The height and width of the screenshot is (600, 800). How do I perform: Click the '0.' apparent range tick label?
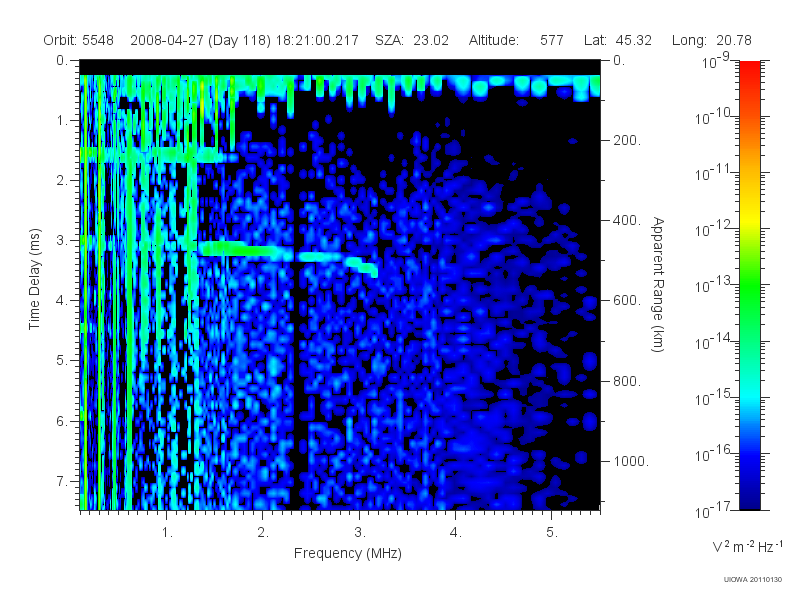(x=619, y=60)
